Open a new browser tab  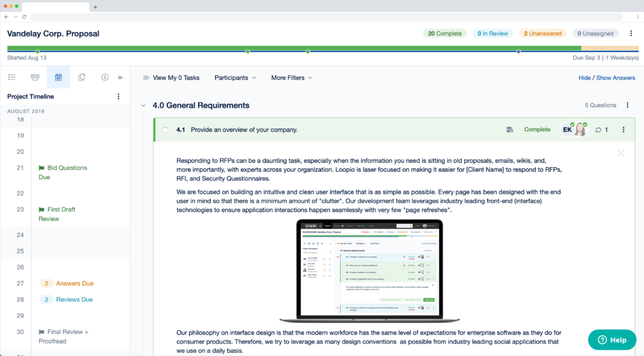point(96,7)
